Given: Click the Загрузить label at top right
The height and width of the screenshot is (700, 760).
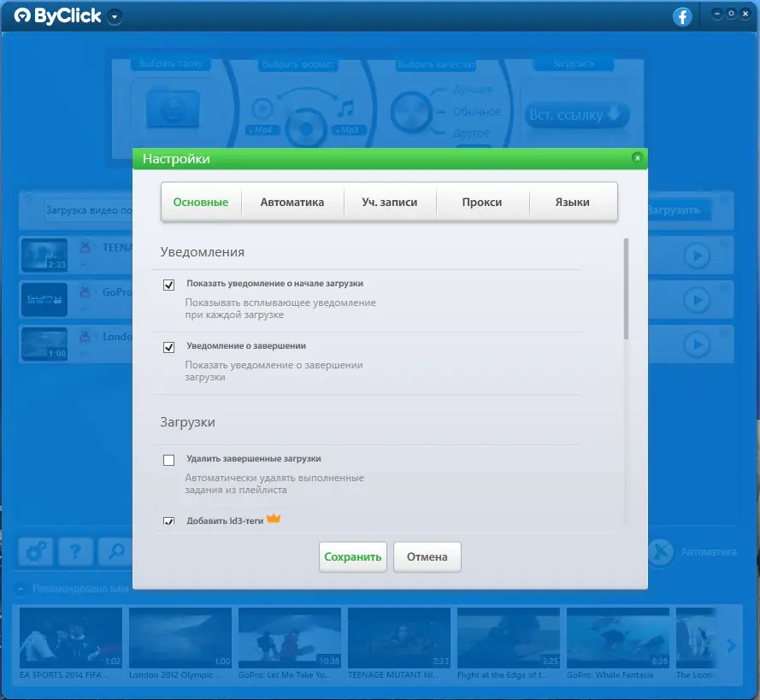Looking at the screenshot, I should click(574, 63).
